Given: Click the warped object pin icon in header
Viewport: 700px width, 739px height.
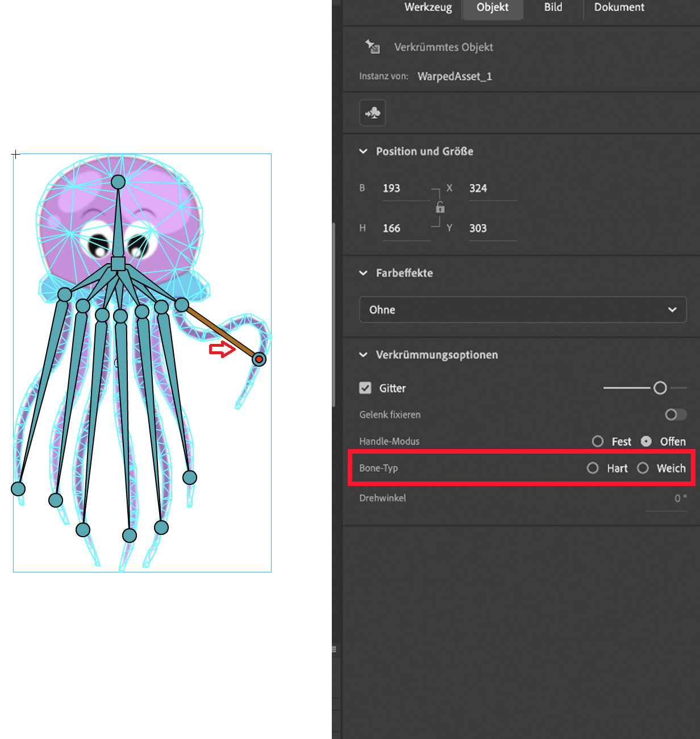Looking at the screenshot, I should [373, 47].
